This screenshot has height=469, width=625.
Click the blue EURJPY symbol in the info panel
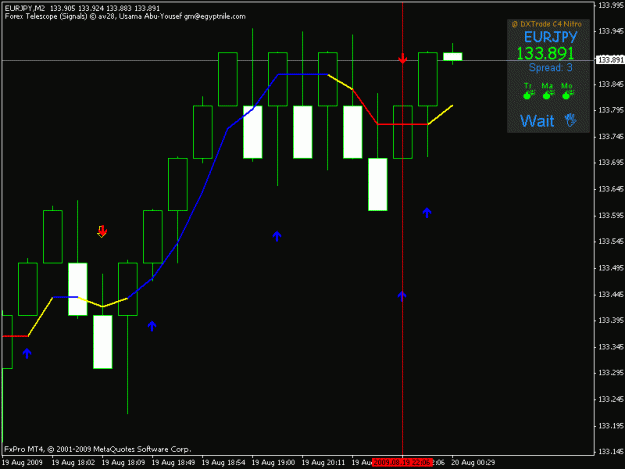tap(550, 37)
